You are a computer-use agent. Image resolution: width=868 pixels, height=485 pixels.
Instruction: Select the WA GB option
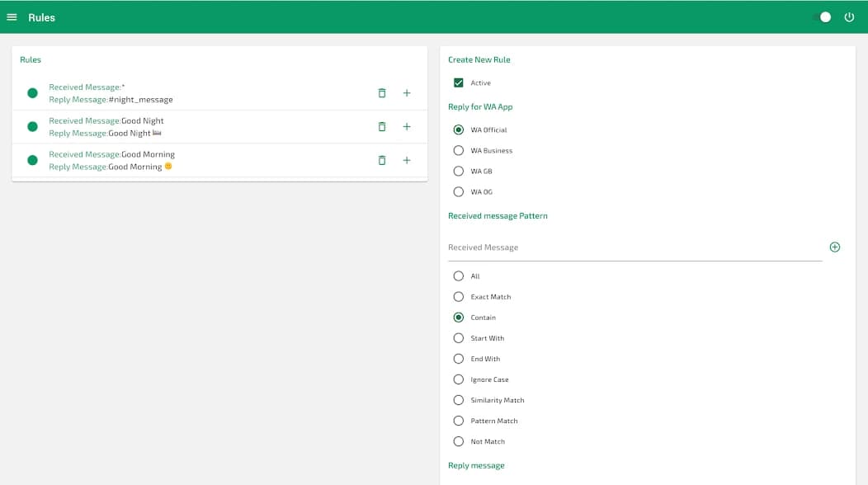(458, 171)
